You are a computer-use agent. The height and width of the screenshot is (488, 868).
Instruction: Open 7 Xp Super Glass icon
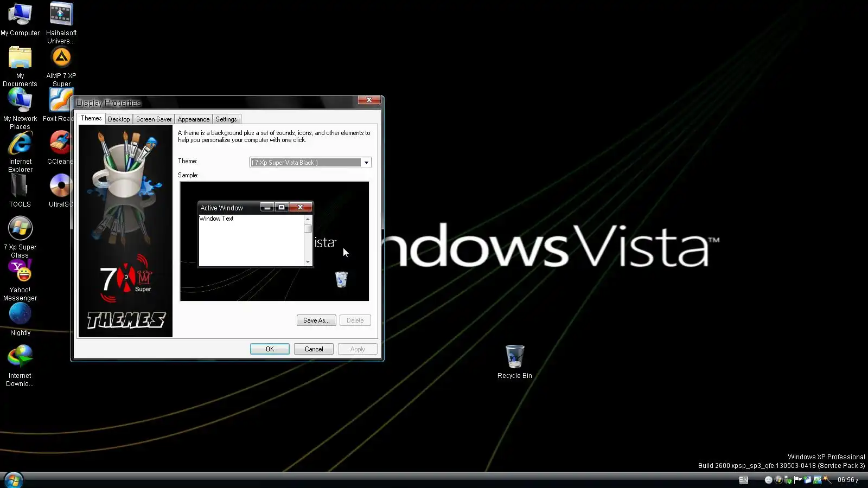20,237
